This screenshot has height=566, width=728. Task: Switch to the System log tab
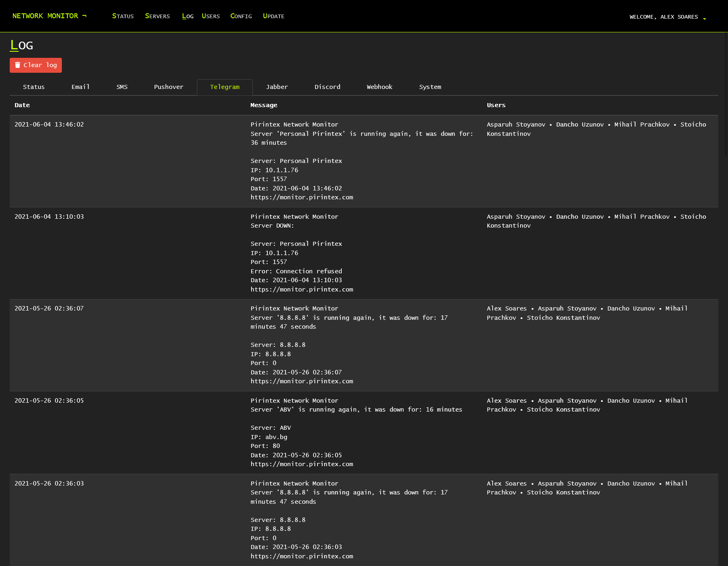click(x=430, y=87)
